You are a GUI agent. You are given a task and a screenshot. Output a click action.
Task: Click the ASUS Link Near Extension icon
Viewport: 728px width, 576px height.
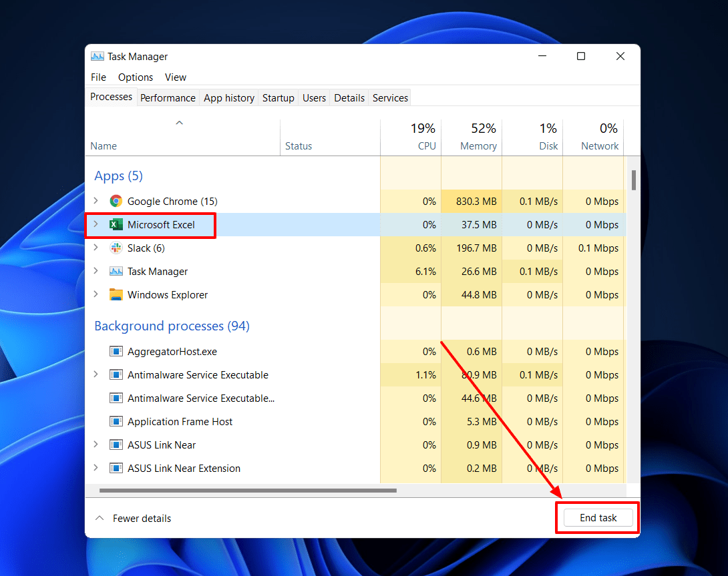pos(116,468)
